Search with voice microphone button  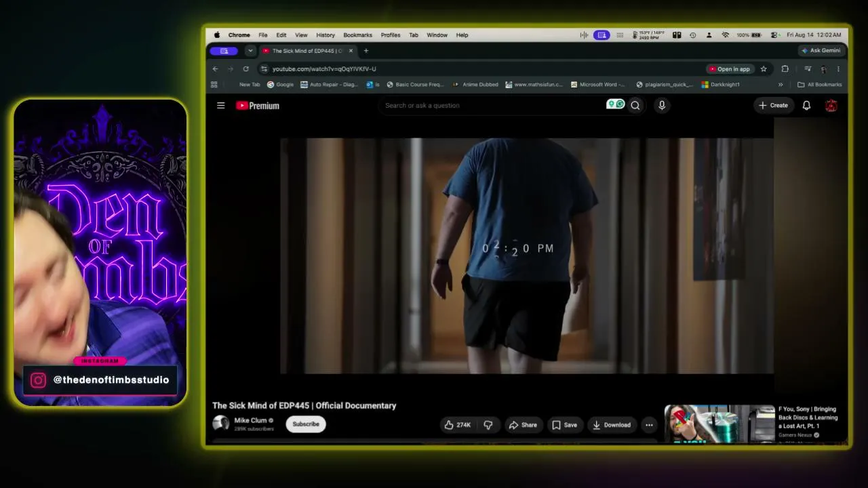(662, 106)
